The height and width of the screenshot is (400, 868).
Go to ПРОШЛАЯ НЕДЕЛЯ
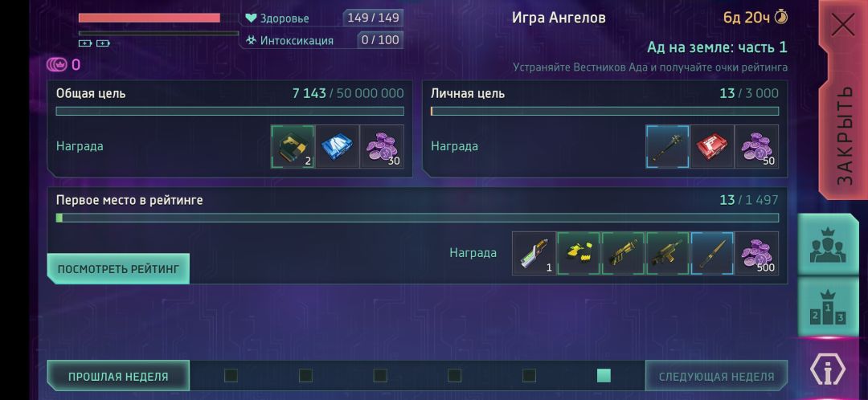[118, 376]
